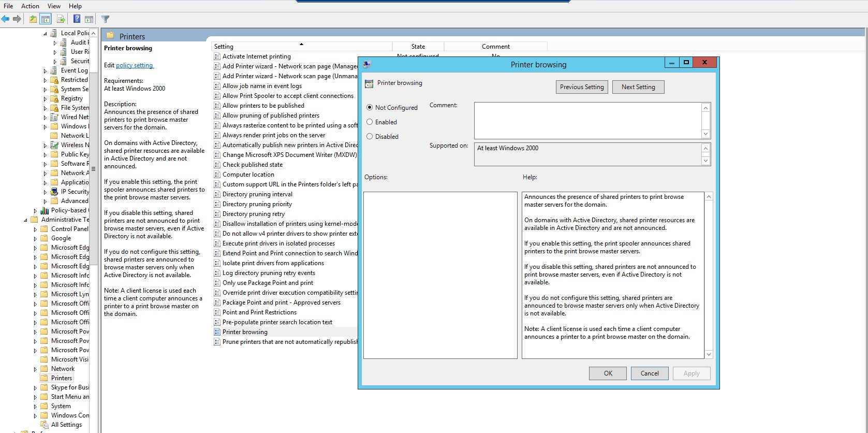Go back with the blue Back arrow
This screenshot has height=433, width=868.
5,19
